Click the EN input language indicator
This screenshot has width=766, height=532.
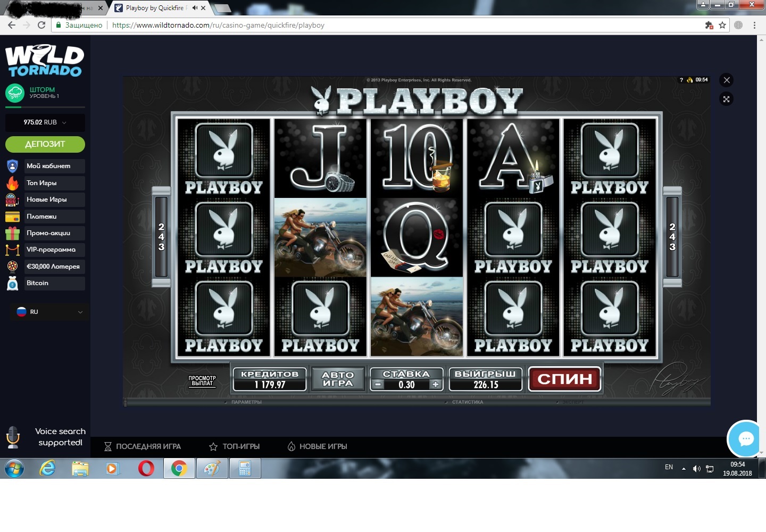click(669, 467)
